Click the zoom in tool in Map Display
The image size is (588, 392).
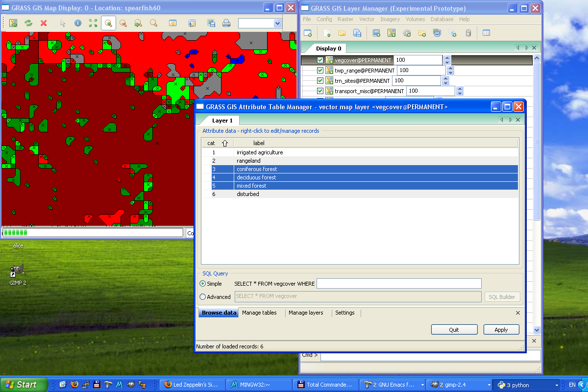pos(108,23)
